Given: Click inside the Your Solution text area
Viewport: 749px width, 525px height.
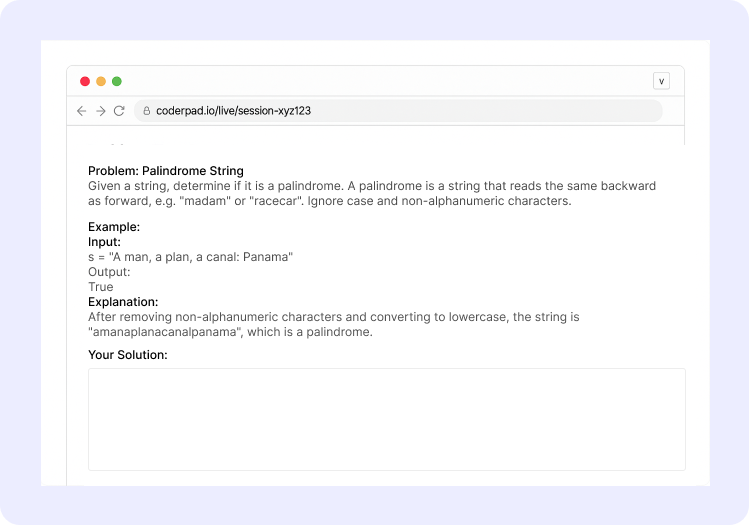Looking at the screenshot, I should (386, 419).
